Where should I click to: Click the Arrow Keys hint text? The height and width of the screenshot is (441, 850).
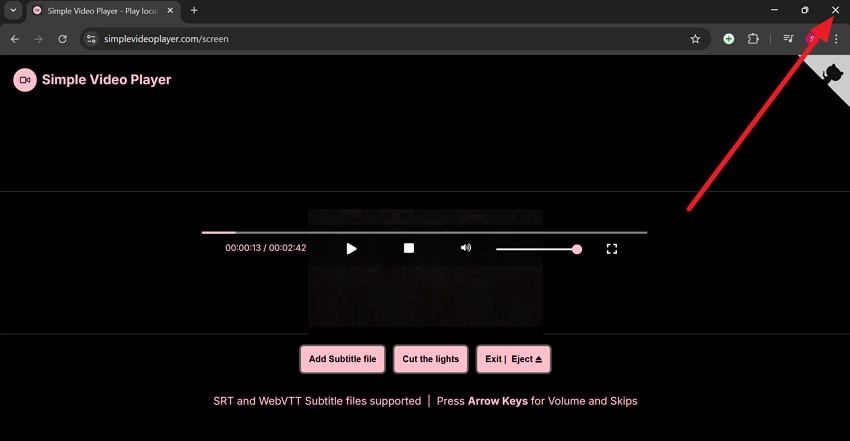click(x=498, y=401)
